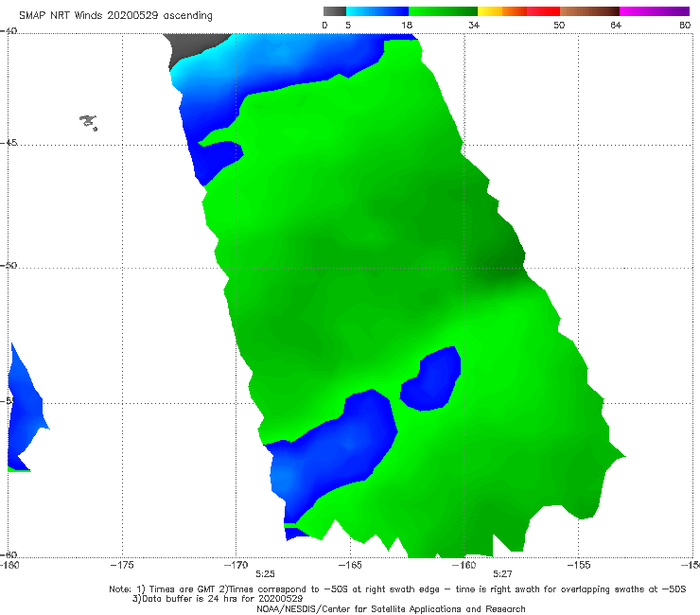Click the brown segment of the color scale
The image size is (700, 615).
[589, 11]
